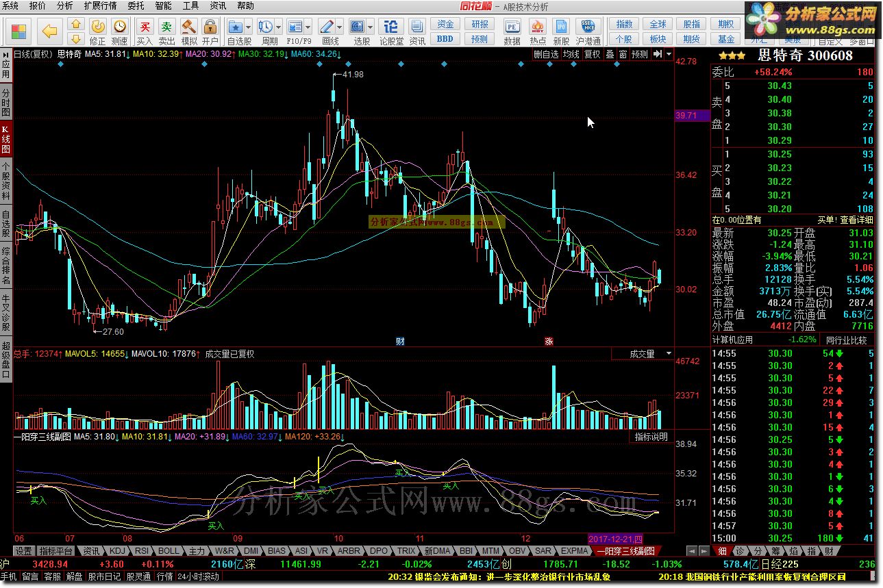Click the yellow down arrow icon
The image size is (883, 588).
pos(76,38)
